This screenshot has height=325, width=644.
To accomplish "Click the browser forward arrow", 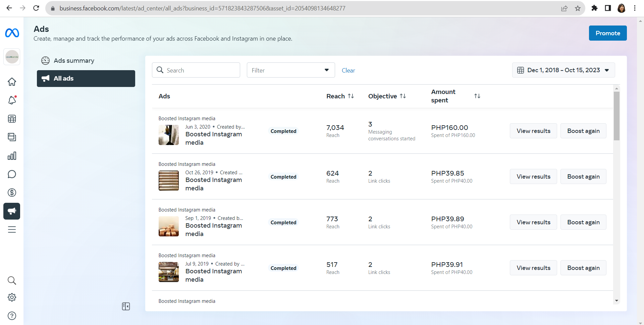I will click(23, 8).
